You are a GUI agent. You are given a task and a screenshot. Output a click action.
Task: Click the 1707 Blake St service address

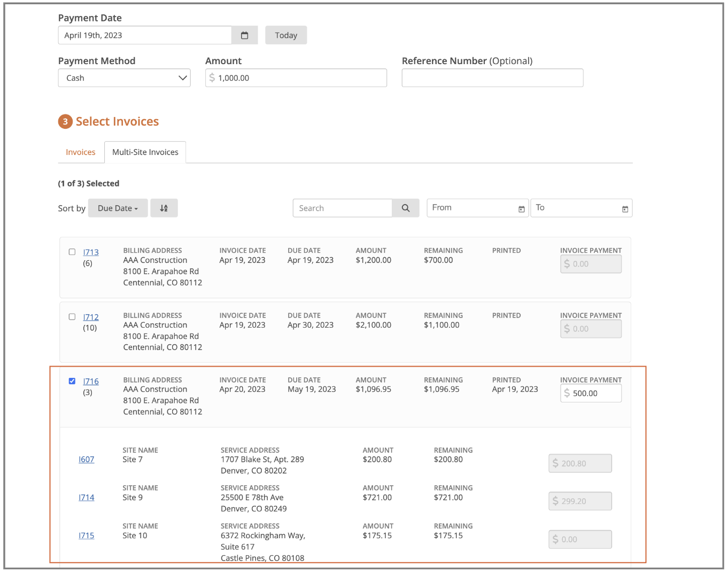[x=262, y=465]
